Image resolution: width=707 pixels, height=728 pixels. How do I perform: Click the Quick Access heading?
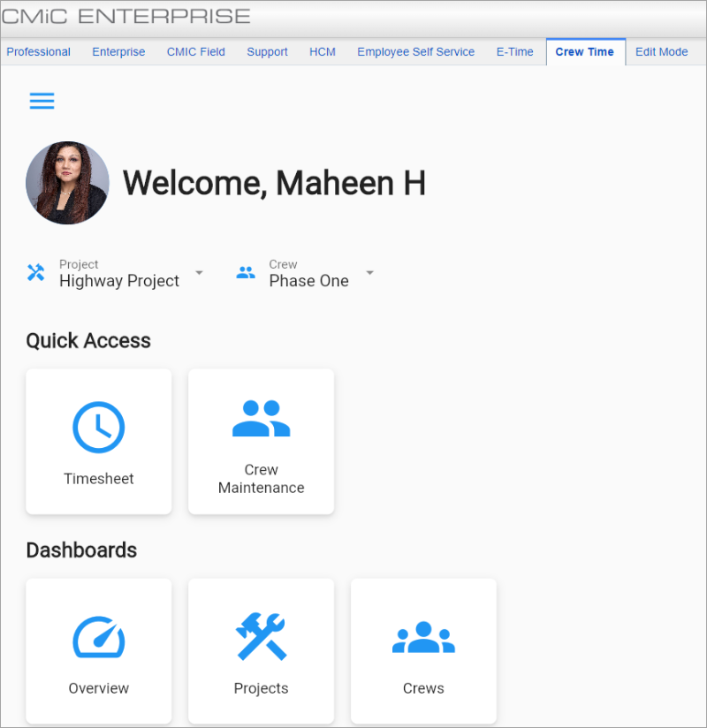[88, 341]
